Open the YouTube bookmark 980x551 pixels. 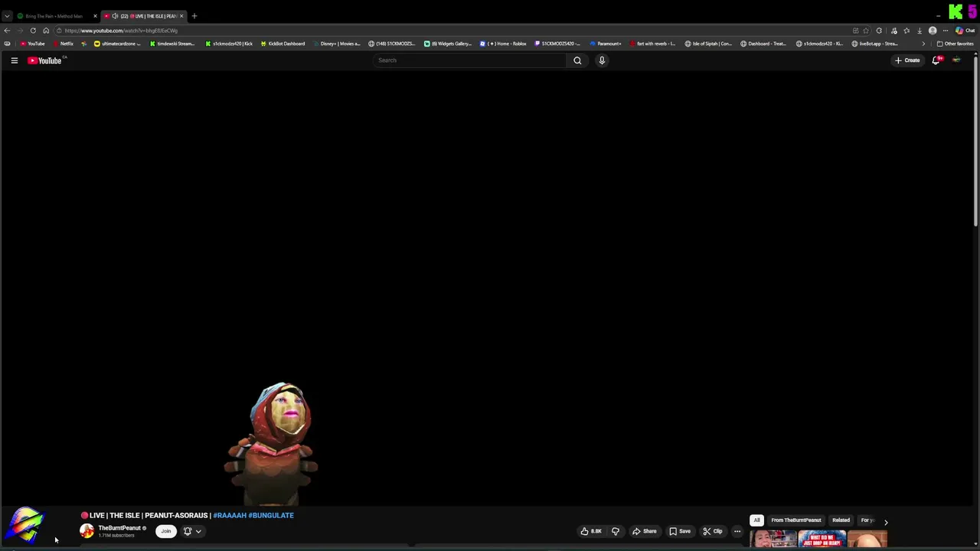(x=32, y=44)
